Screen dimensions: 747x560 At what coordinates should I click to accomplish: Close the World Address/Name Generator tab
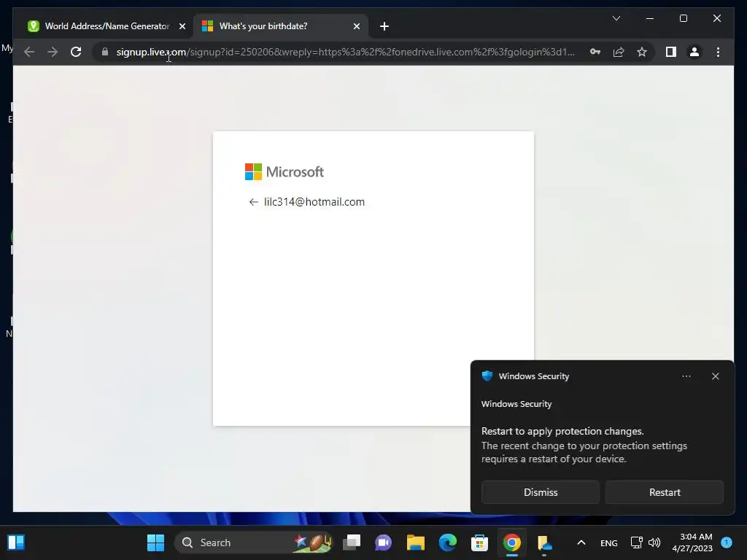pos(182,26)
